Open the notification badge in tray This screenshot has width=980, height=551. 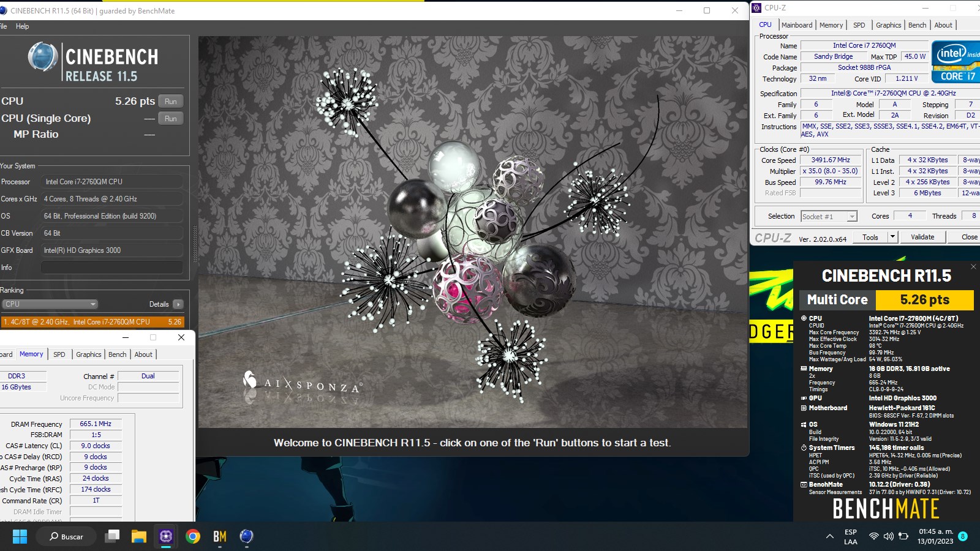pyautogui.click(x=963, y=536)
